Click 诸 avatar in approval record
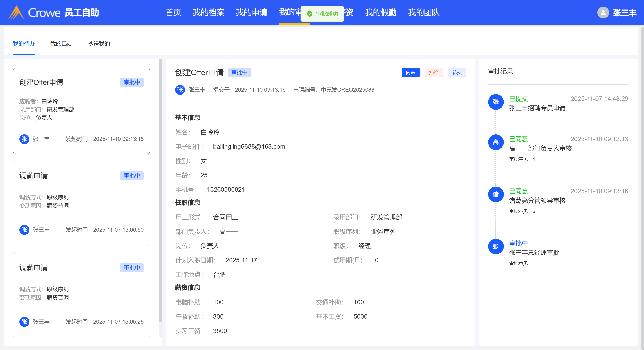This screenshot has height=350, width=644. [495, 194]
